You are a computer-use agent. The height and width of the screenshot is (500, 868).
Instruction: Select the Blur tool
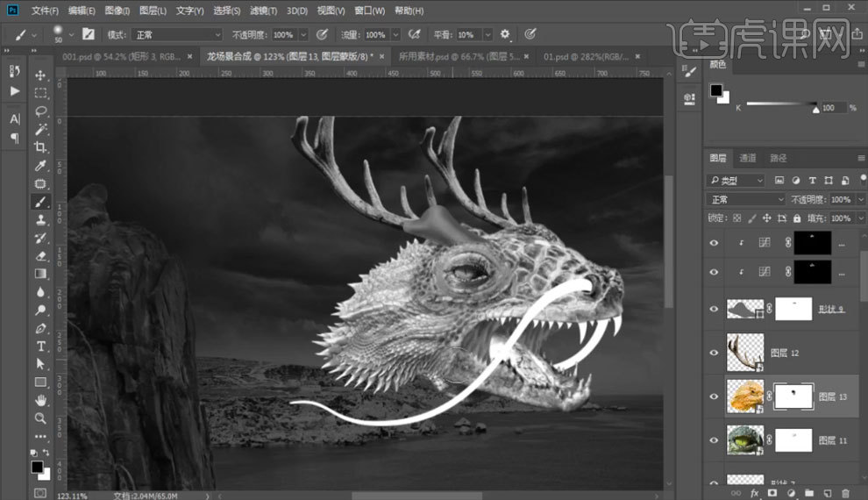pos(40,292)
